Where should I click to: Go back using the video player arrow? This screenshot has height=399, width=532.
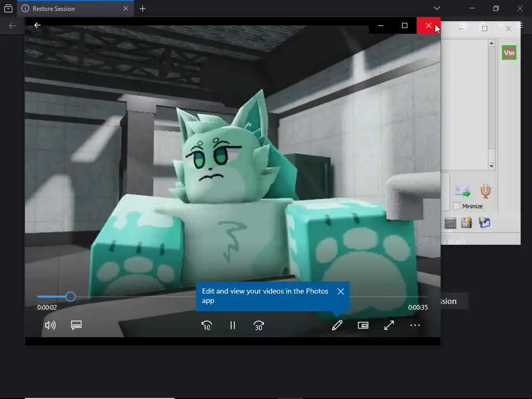37,25
